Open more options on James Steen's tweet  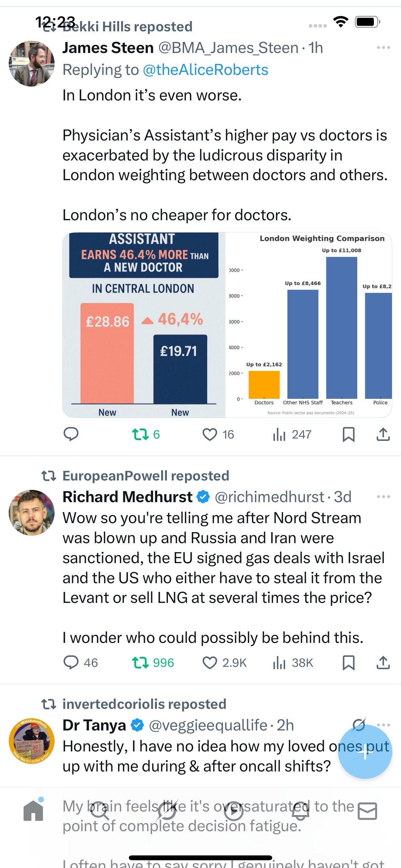click(383, 48)
